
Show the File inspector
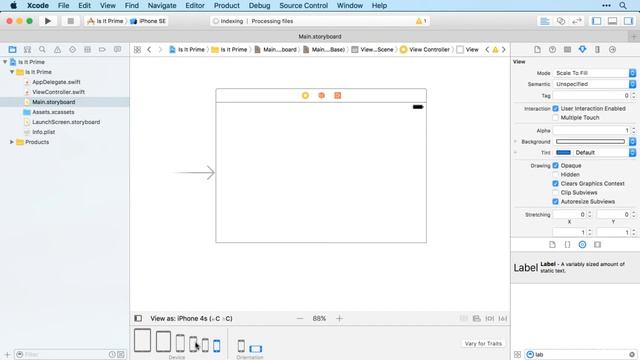click(x=537, y=49)
